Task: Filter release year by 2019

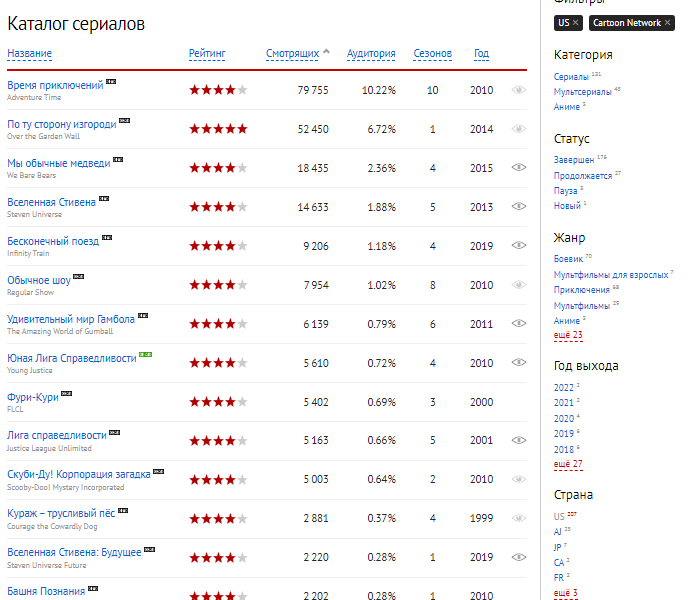Action: point(564,434)
